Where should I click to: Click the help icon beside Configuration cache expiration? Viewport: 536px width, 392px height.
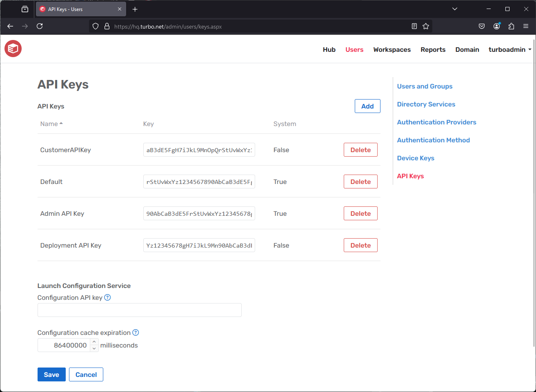tap(135, 332)
